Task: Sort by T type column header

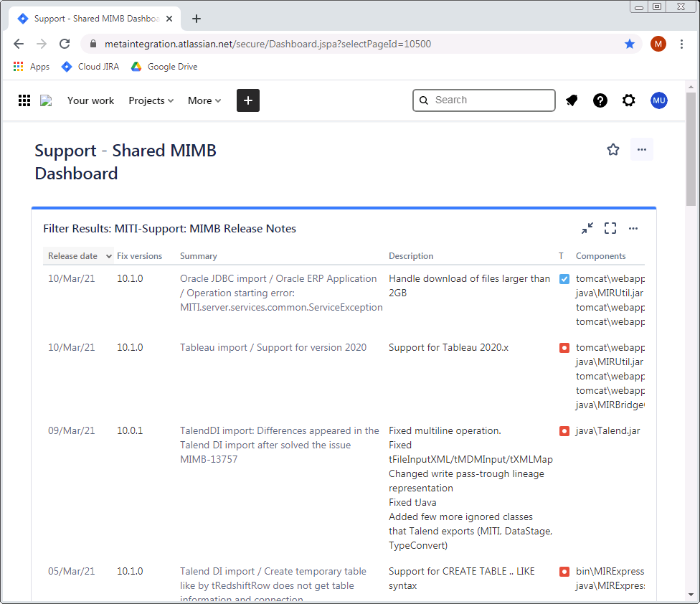Action: (x=561, y=256)
